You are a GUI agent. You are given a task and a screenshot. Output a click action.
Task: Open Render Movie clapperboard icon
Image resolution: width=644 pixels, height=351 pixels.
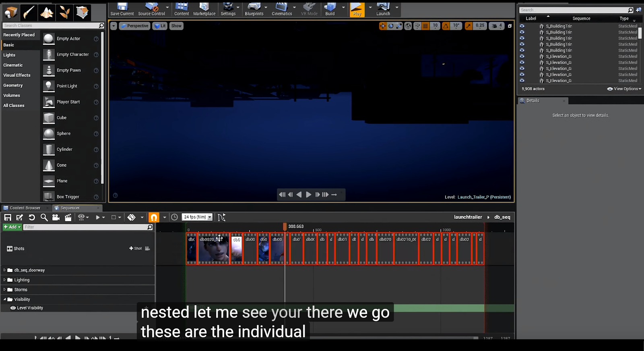68,217
